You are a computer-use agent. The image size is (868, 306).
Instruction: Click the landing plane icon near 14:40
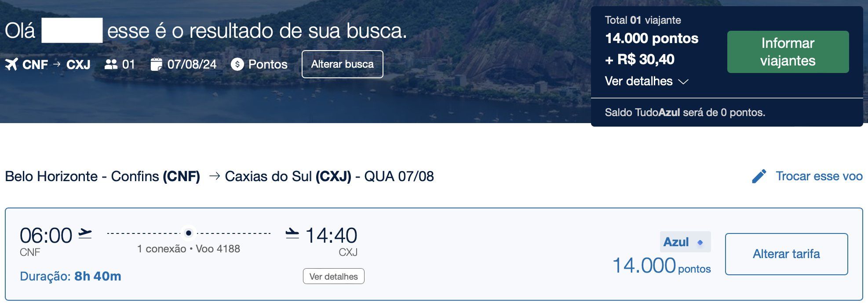[292, 233]
